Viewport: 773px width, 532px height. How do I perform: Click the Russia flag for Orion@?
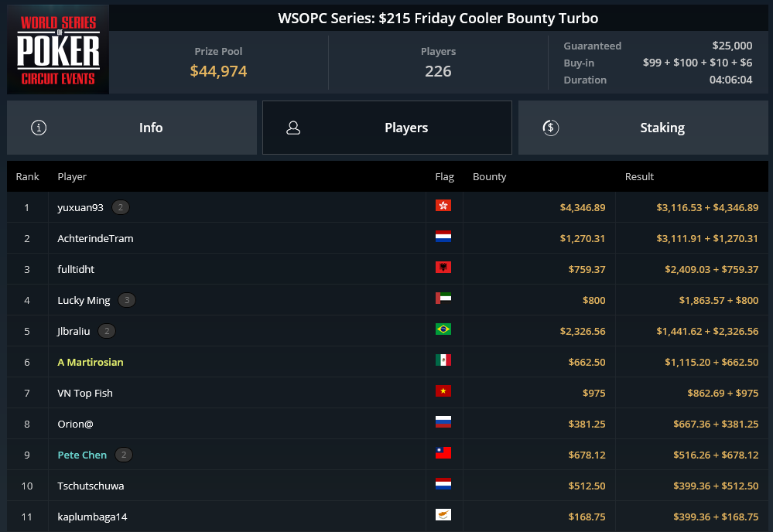point(443,422)
